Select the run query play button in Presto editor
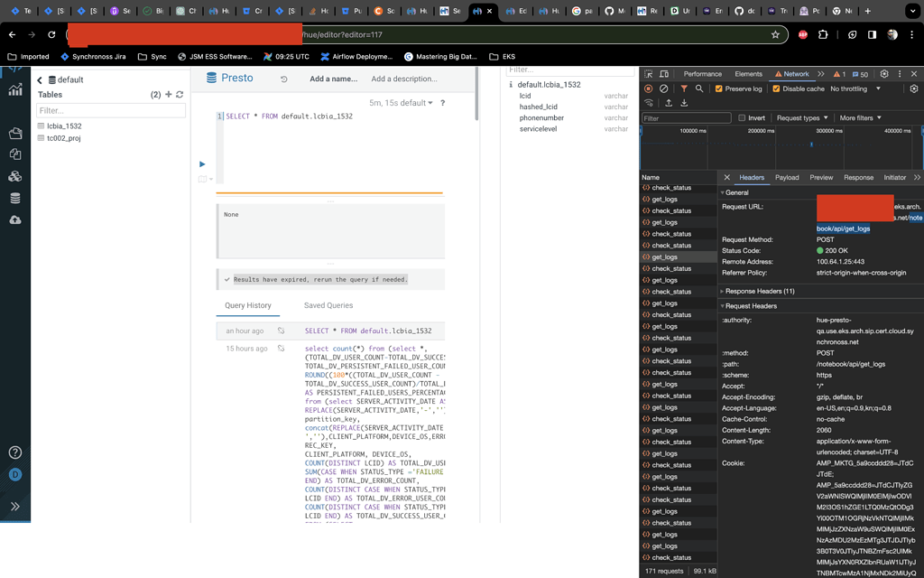The image size is (924, 578). tap(202, 163)
